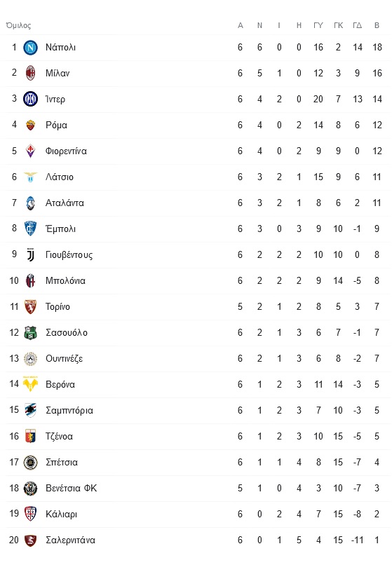Click the Όμιλος column header
Image resolution: width=392 pixels, height=565 pixels.
tap(18, 25)
